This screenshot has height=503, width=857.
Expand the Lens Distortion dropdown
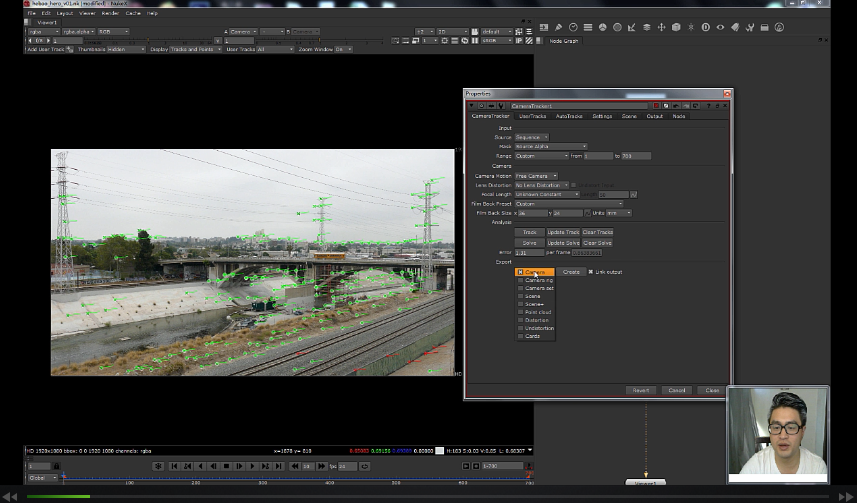click(x=541, y=185)
